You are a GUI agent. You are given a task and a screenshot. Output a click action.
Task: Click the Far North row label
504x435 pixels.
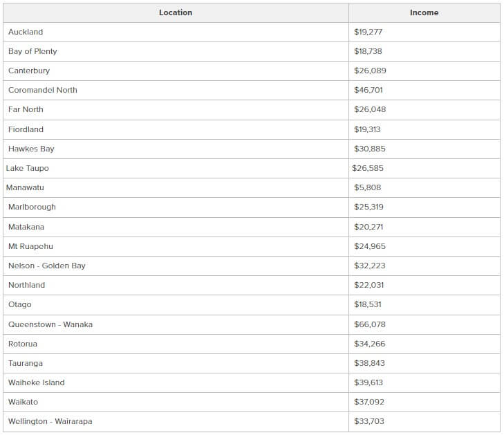tap(26, 109)
